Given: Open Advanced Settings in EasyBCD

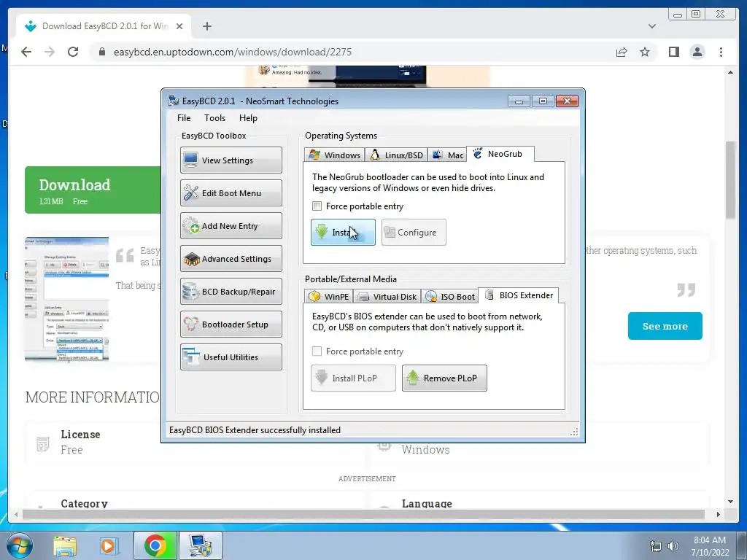Looking at the screenshot, I should 231,259.
